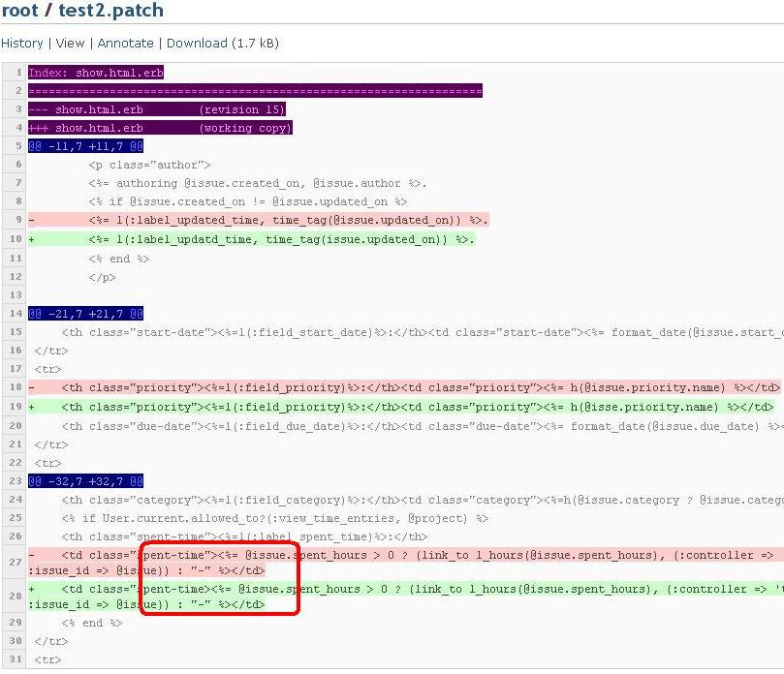Click the '<tr>' text on line 22
This screenshot has width=784, height=674.
click(48, 463)
